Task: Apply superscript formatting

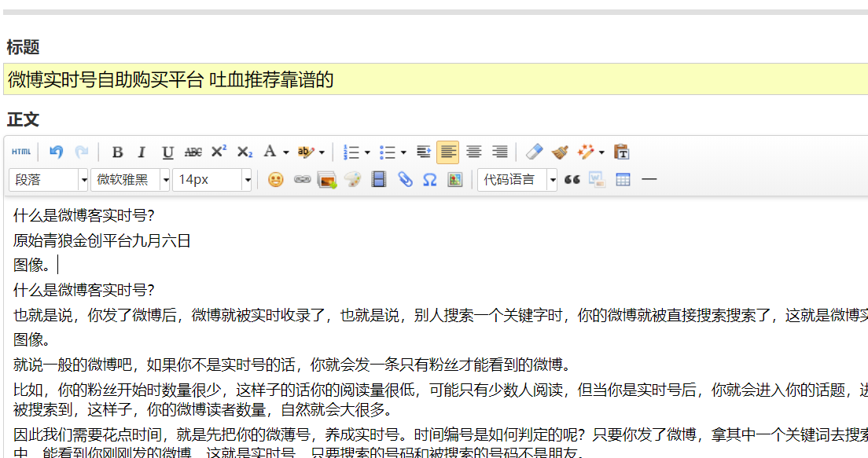Action: pyautogui.click(x=219, y=151)
